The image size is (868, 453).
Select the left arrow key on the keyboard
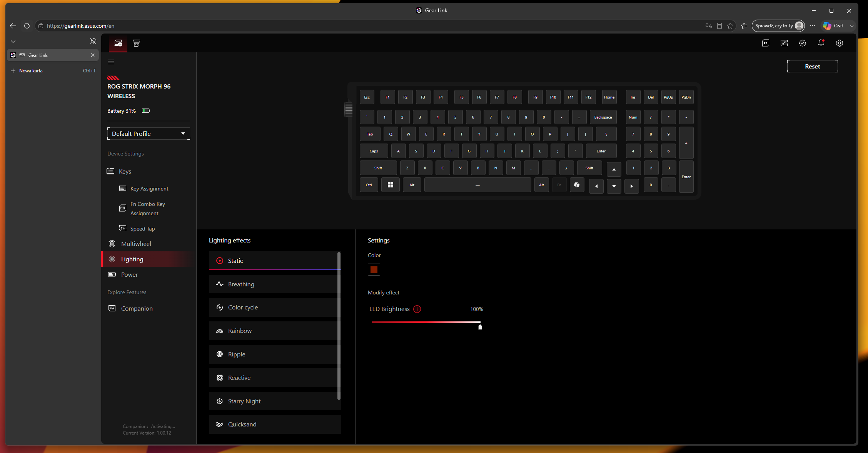596,186
